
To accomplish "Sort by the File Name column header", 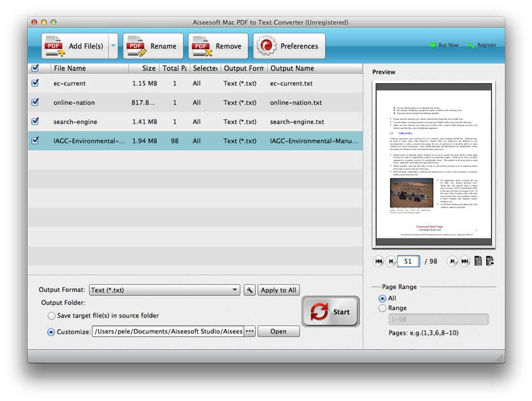I will [x=90, y=68].
